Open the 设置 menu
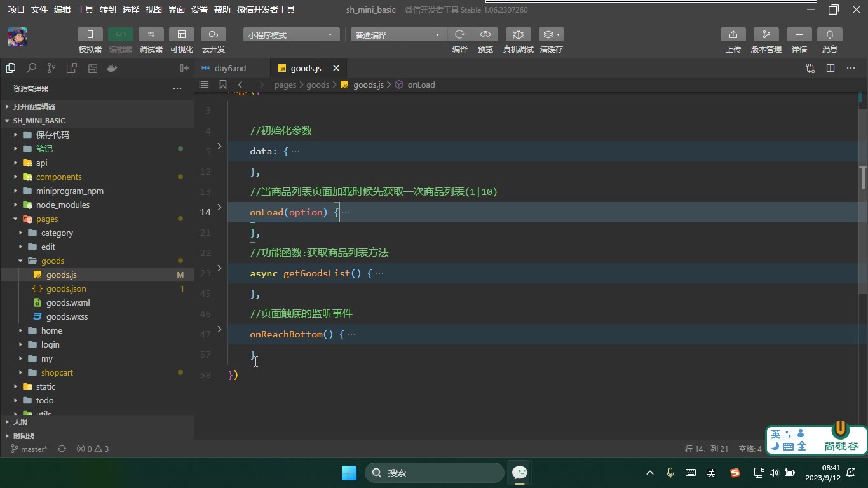The width and height of the screenshot is (868, 488). [200, 10]
